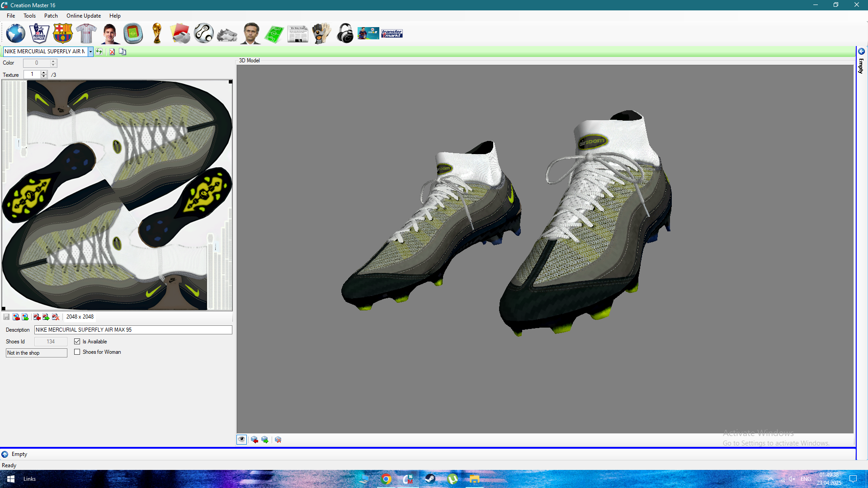
Task: Open the manager face icon
Action: pos(251,33)
